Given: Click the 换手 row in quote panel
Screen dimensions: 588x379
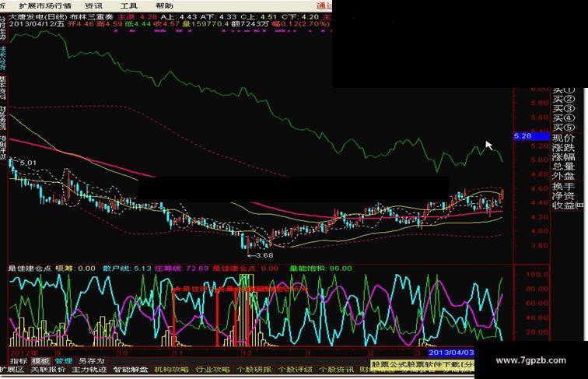Looking at the screenshot, I should [x=564, y=186].
